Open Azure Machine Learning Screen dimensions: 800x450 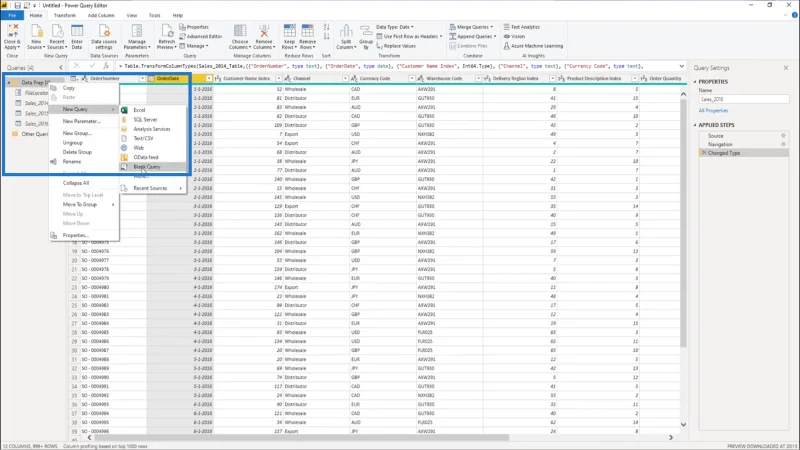pyautogui.click(x=533, y=46)
